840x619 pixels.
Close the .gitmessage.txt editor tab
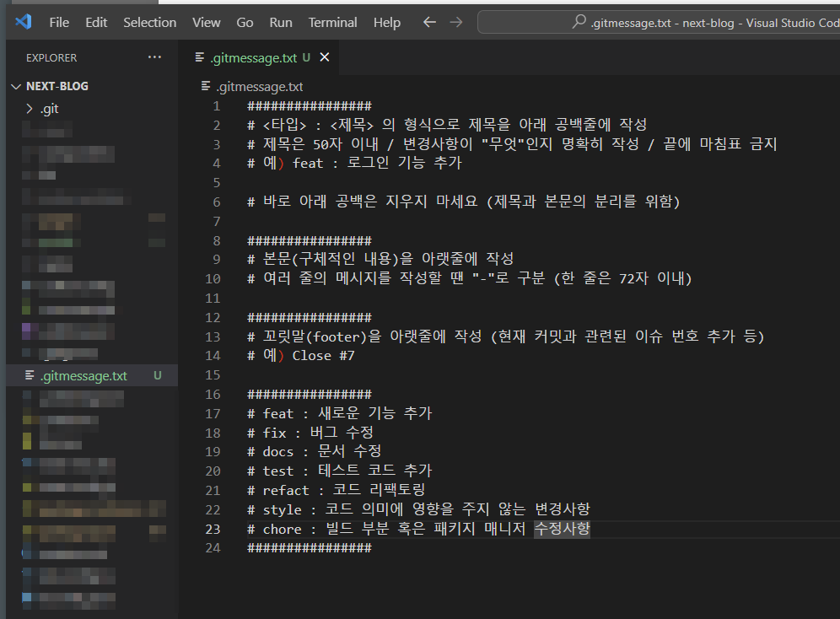tap(325, 57)
